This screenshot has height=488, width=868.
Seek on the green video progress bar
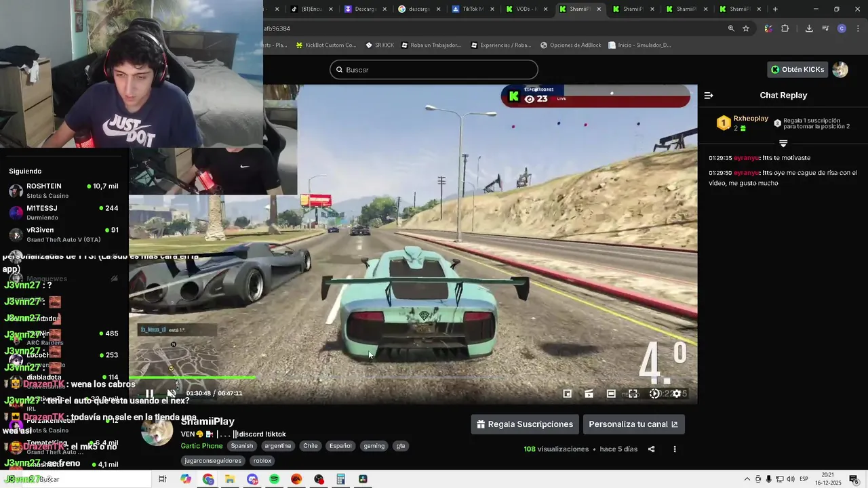coord(192,378)
